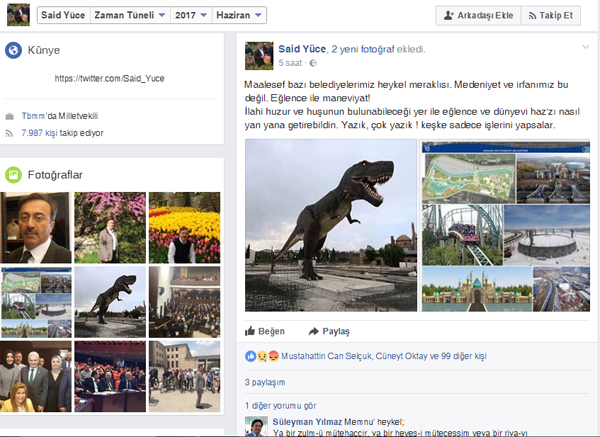
Task: Click the '5 saat' timestamp
Action: 290,63
